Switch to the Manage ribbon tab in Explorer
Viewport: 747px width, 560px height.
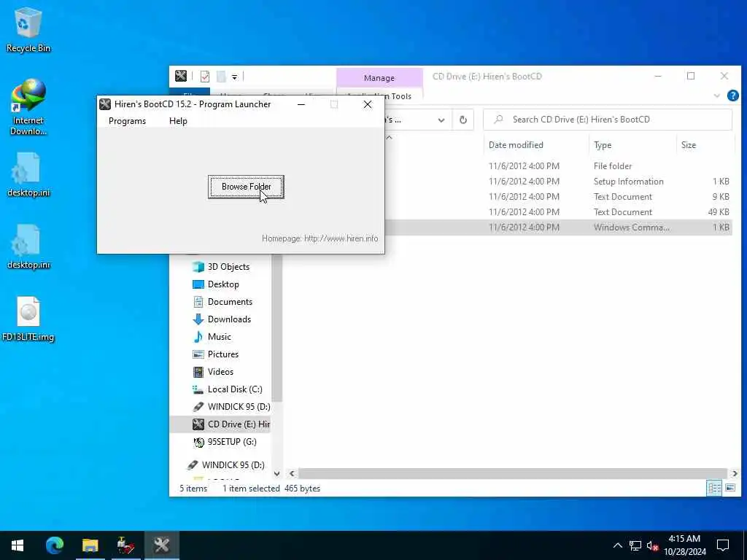(x=379, y=77)
